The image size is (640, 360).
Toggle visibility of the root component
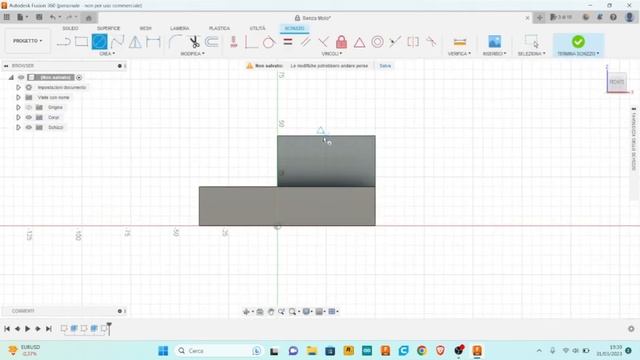21,77
